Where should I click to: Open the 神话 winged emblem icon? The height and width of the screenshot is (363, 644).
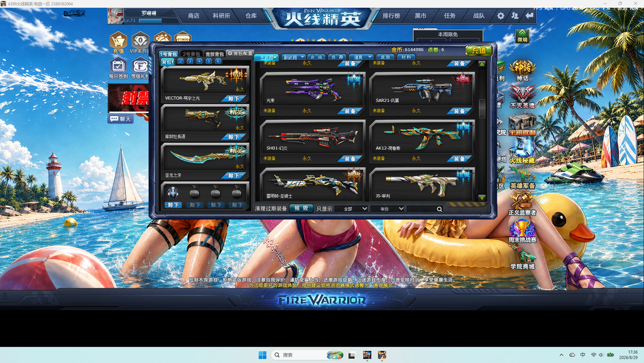click(x=522, y=70)
